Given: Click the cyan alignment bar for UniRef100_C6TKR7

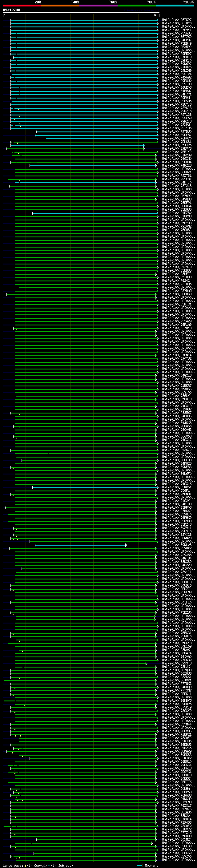Looking at the screenshot, I should click(85, 20).
